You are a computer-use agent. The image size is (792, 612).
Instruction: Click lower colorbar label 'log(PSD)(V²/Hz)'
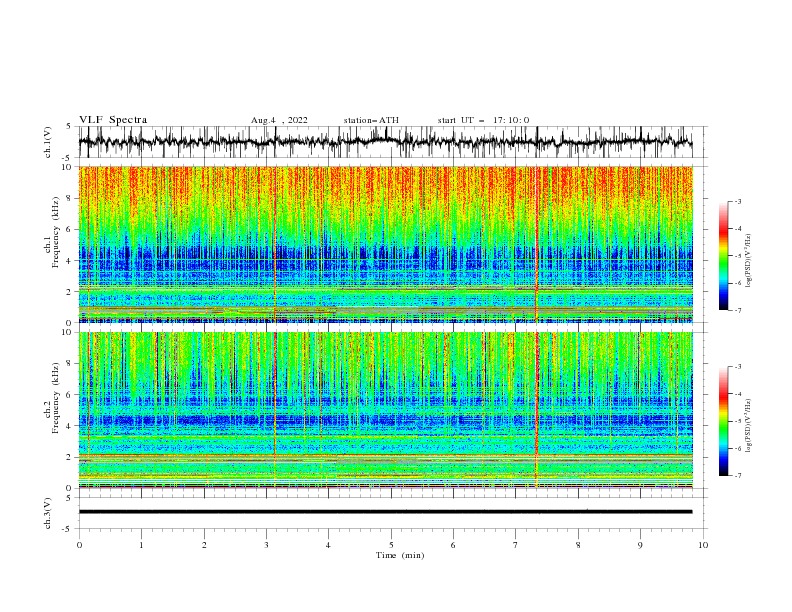[749, 426]
